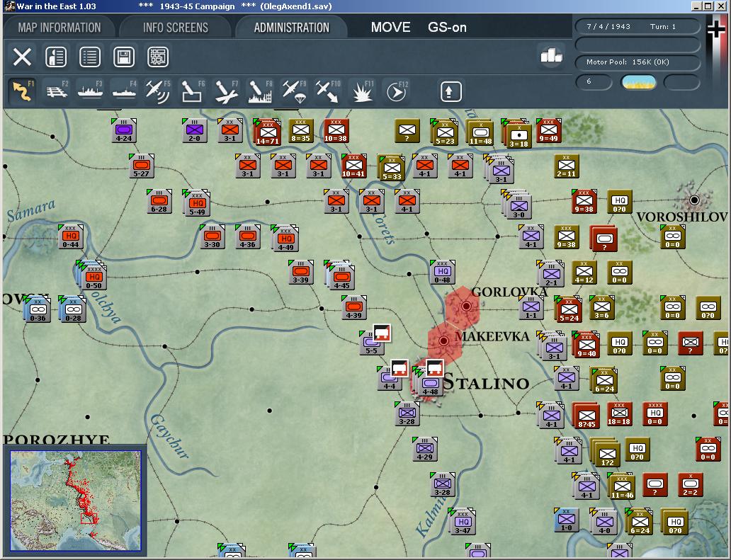731x560 pixels.
Task: Select the F10 air transfer mode icon
Action: click(x=328, y=91)
